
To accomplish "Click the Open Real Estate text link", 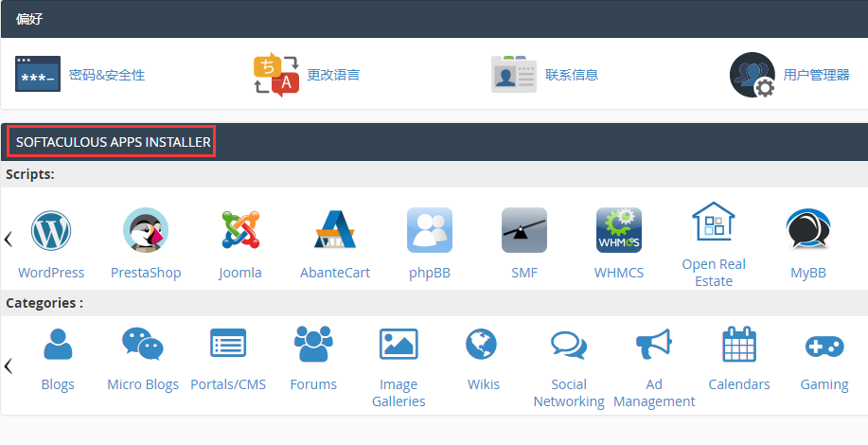I will tap(714, 273).
